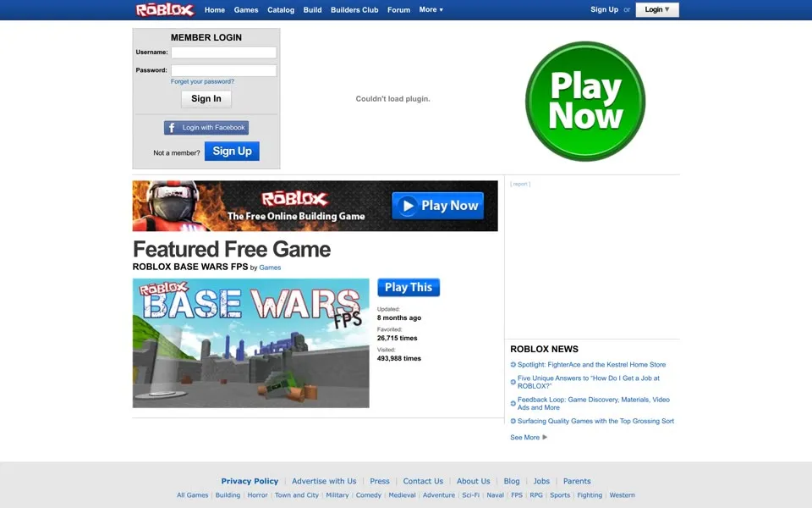The image size is (812, 508).
Task: Click bullet icon beside Surfacing Quality Games news
Action: click(513, 421)
